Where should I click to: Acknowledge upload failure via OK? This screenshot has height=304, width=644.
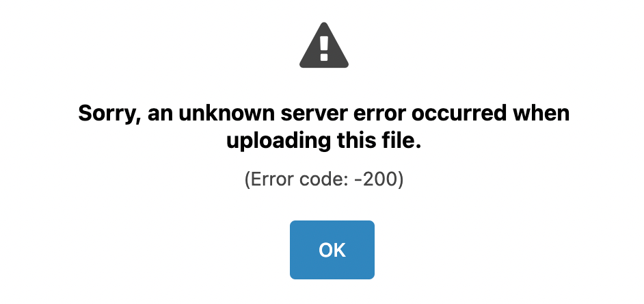[332, 250]
